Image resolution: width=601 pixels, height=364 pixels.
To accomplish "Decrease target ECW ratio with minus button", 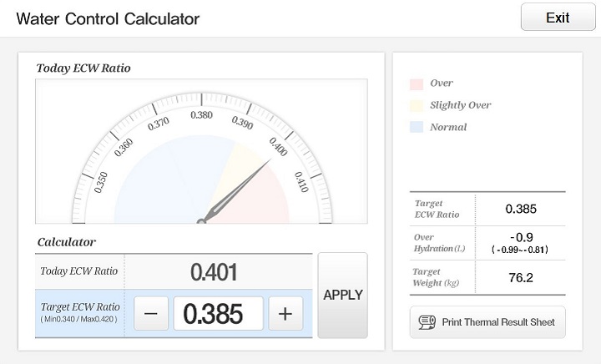I will pyautogui.click(x=150, y=314).
